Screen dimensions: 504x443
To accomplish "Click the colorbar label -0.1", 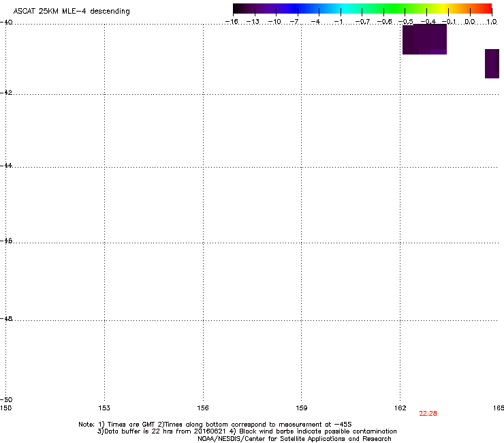I will click(x=449, y=22).
